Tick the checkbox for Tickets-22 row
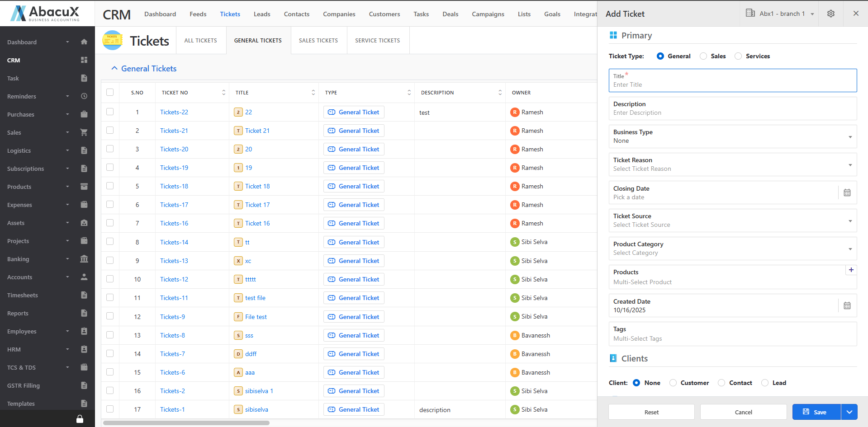This screenshot has height=427, width=868. [x=110, y=112]
